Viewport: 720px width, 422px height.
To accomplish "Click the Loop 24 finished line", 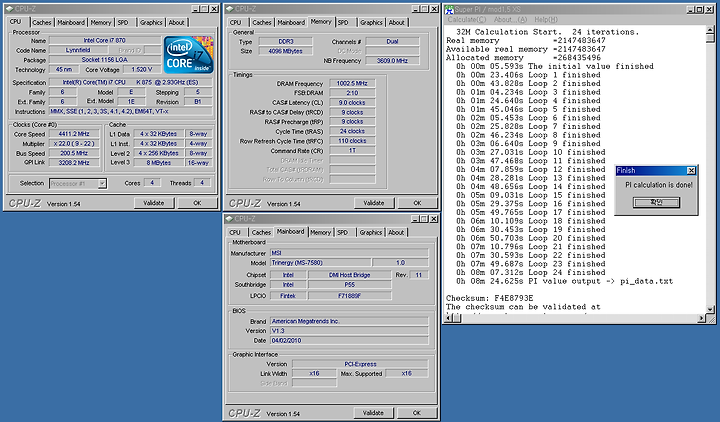I will [x=530, y=272].
